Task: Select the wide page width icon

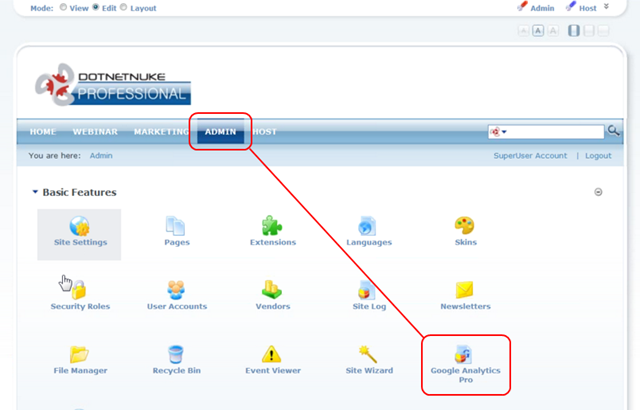Action: 603,31
